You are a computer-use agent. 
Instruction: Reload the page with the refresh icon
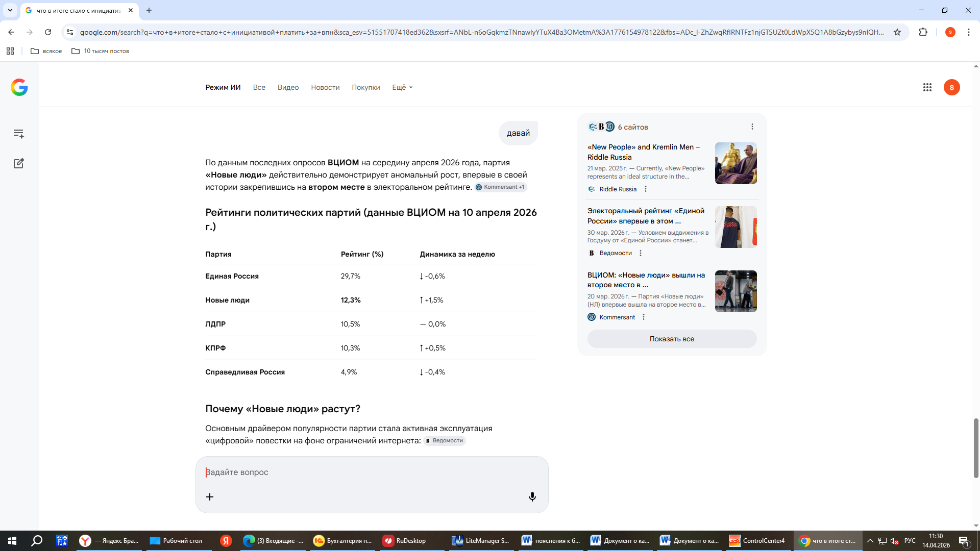point(48,32)
